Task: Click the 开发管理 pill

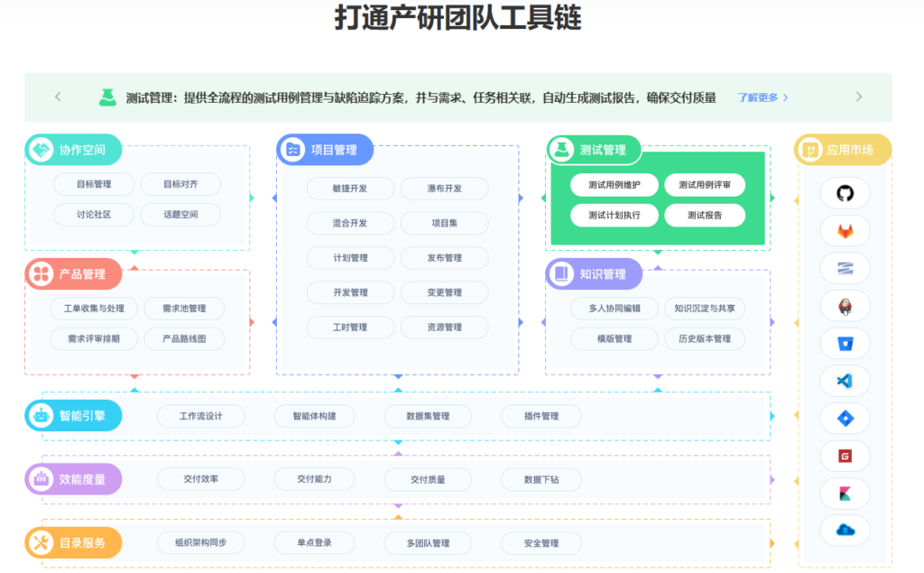Action: (350, 292)
